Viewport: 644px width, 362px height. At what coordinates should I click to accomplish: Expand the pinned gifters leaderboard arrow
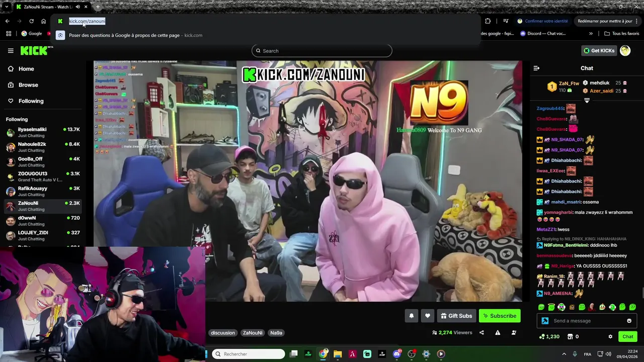(x=587, y=101)
